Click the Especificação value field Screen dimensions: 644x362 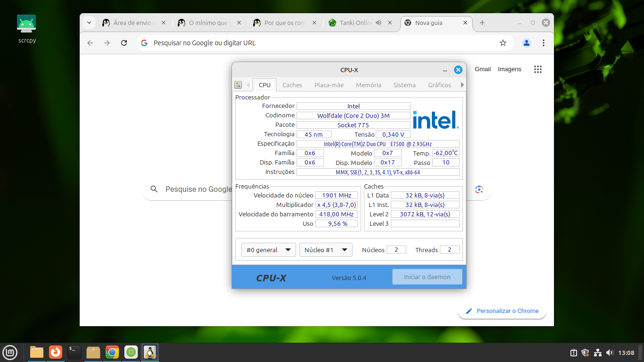point(378,144)
